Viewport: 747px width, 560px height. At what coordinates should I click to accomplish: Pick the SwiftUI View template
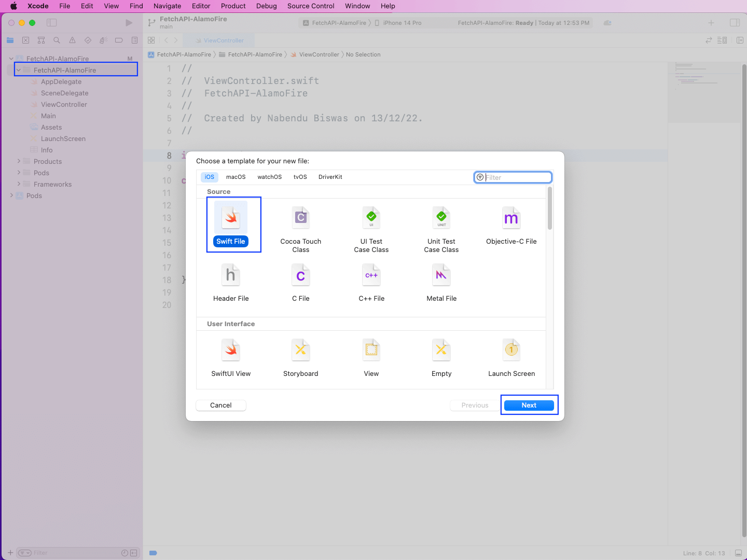point(231,351)
